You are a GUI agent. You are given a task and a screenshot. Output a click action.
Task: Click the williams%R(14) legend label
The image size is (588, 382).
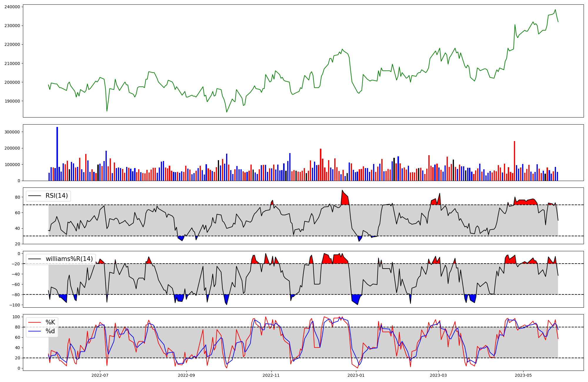pyautogui.click(x=69, y=259)
